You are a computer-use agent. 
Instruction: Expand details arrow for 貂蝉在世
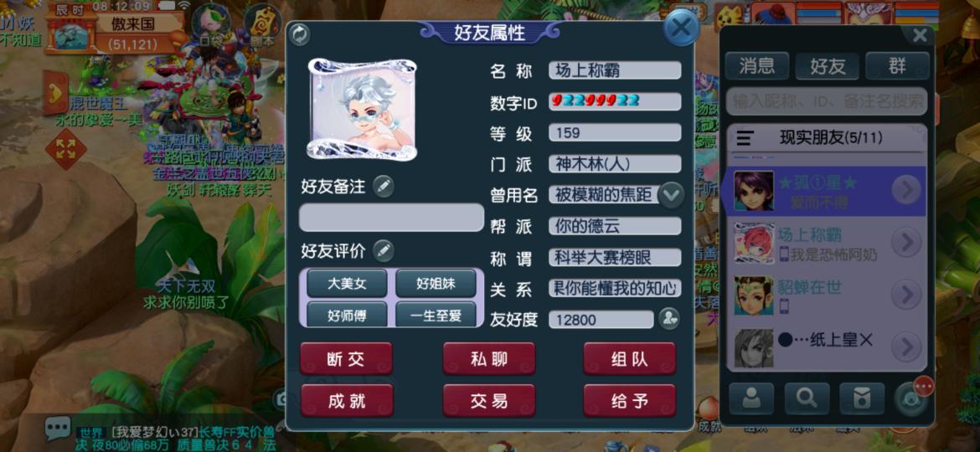coord(906,295)
